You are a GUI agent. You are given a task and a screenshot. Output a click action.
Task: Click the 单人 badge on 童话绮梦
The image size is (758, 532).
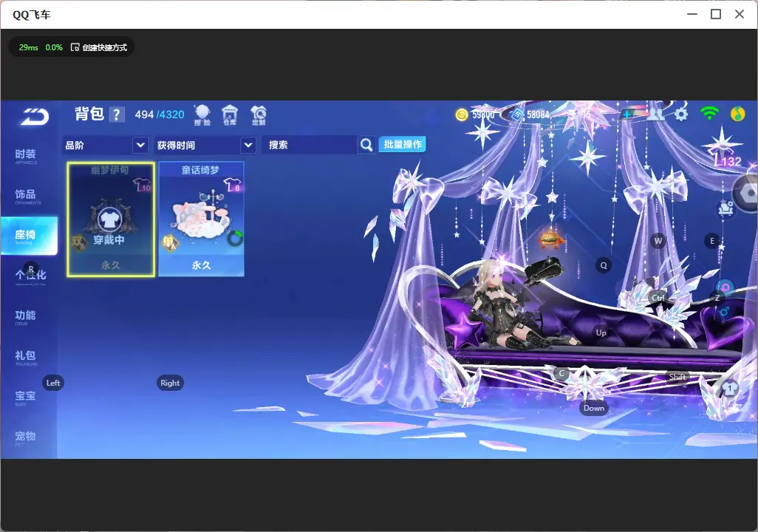click(x=170, y=242)
